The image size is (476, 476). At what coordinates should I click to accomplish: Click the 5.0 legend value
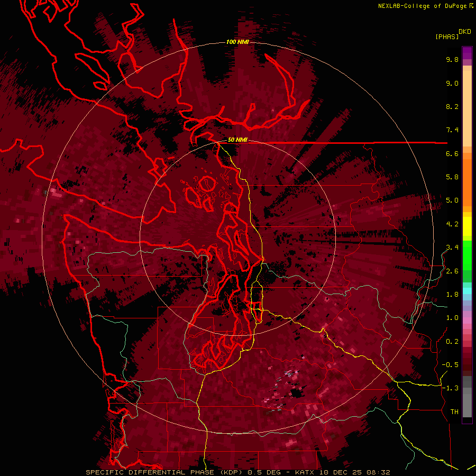tap(452, 200)
